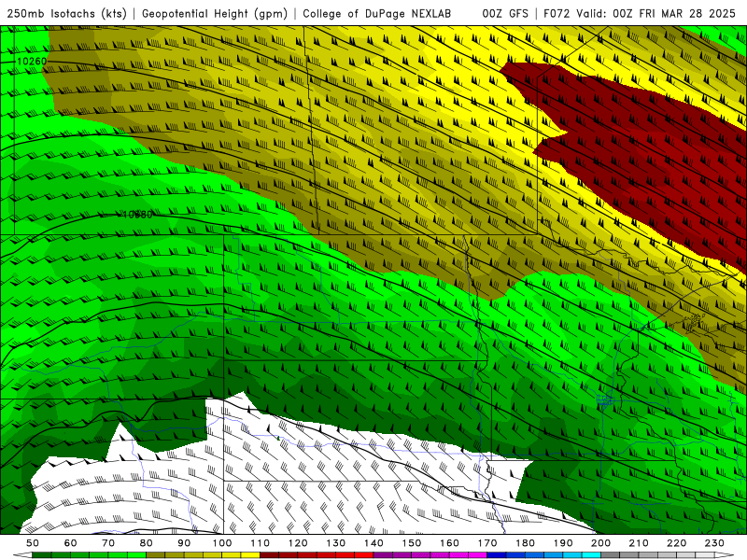The width and height of the screenshot is (747, 560).
Task: Click the "00Z GFS" model run label
Action: pos(505,13)
